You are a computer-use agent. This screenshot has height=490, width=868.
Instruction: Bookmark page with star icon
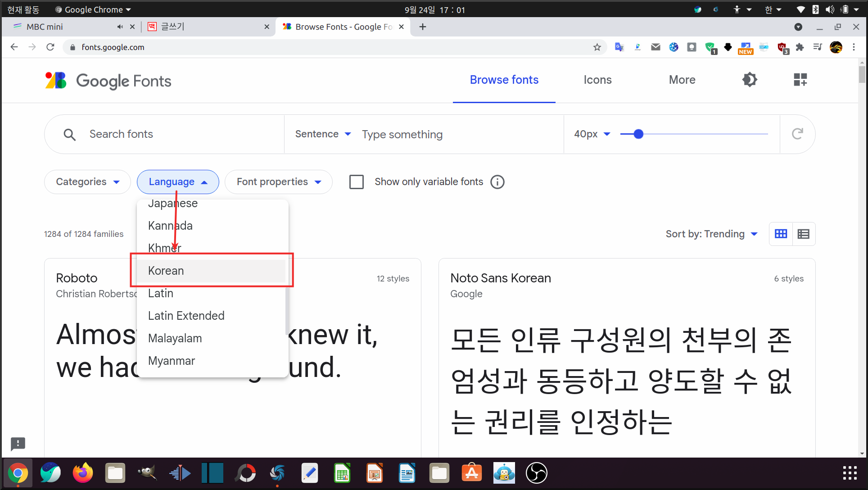pyautogui.click(x=597, y=47)
